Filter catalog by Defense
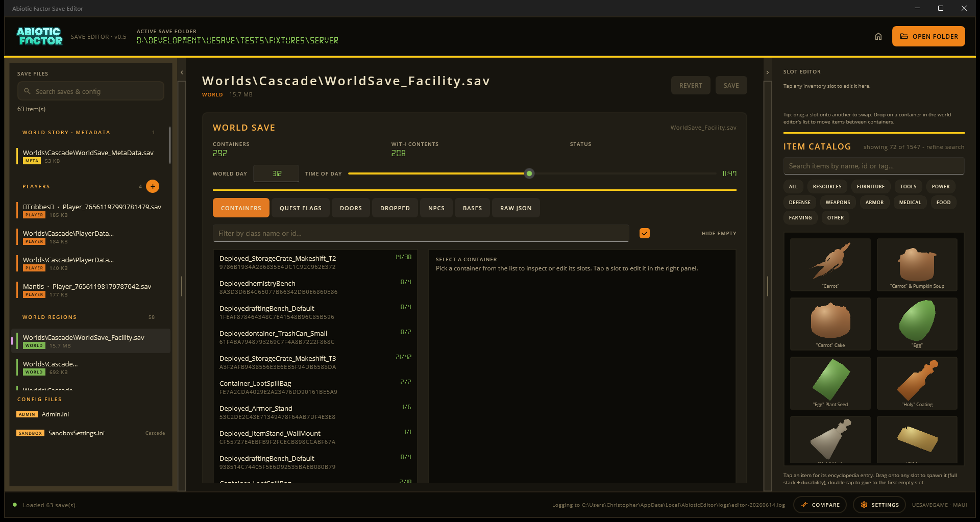The width and height of the screenshot is (980, 522). (x=800, y=203)
